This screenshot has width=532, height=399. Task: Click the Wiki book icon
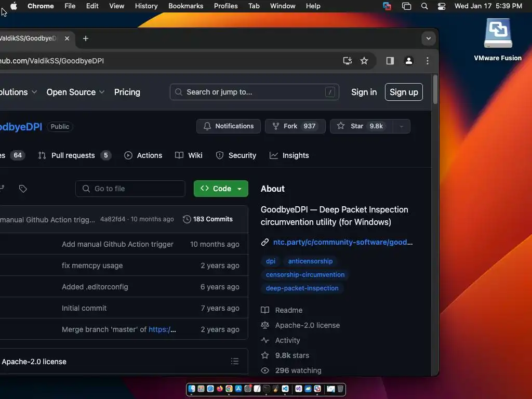pyautogui.click(x=179, y=155)
